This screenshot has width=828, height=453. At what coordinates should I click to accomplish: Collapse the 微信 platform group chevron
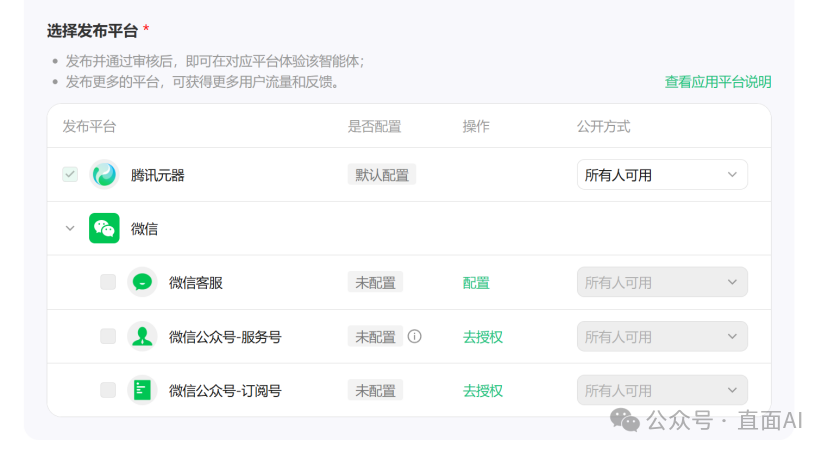(70, 228)
